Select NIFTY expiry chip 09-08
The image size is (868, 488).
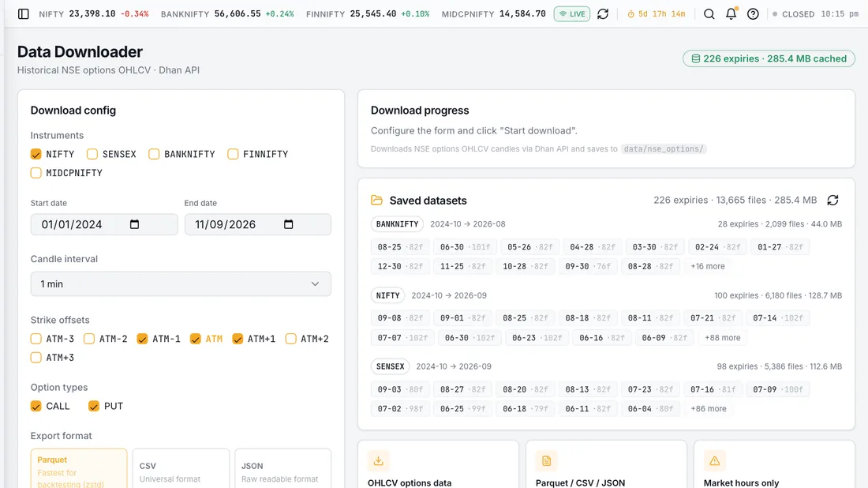click(x=400, y=318)
